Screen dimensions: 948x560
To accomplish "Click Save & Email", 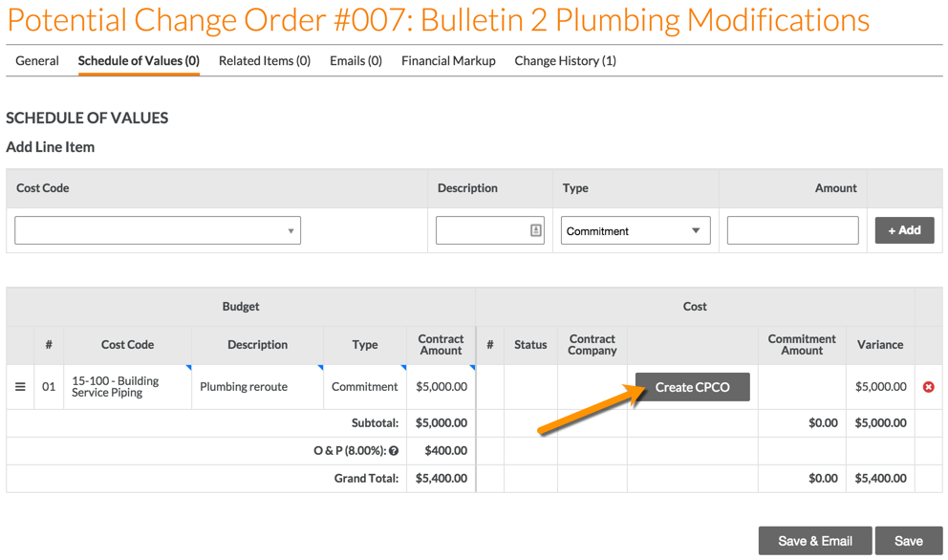I will pyautogui.click(x=814, y=540).
